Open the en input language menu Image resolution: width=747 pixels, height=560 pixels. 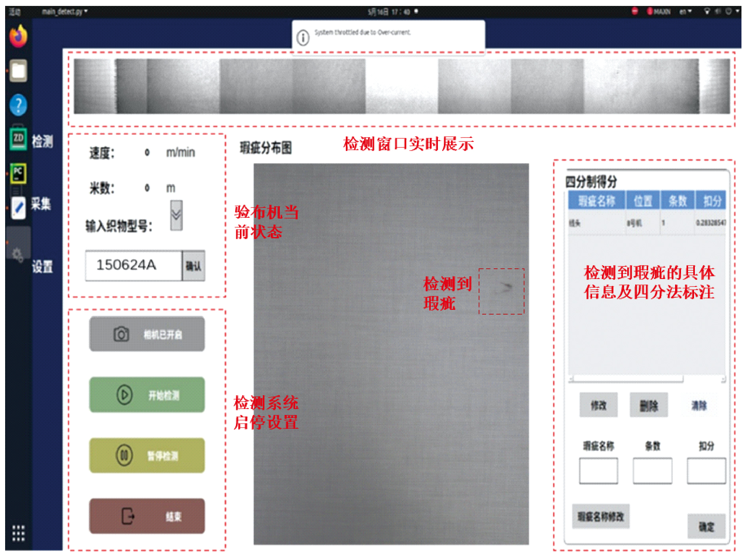click(685, 12)
